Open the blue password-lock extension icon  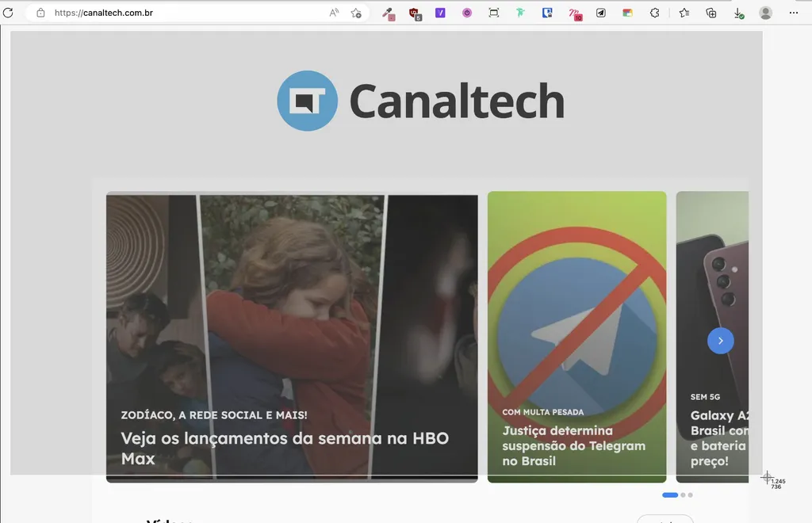pyautogui.click(x=547, y=13)
